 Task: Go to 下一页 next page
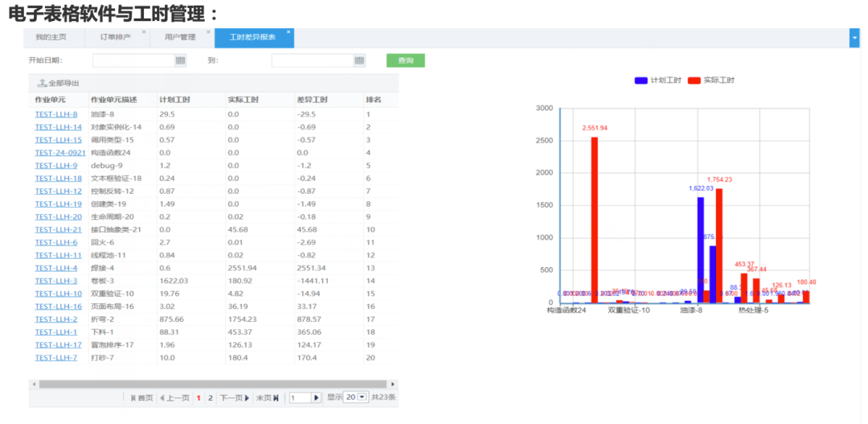pos(235,397)
